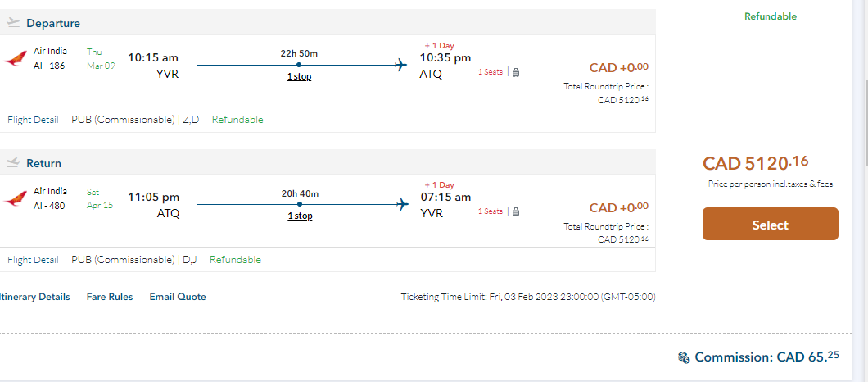The height and width of the screenshot is (382, 868).
Task: Click the commission coins icon
Action: pos(684,357)
